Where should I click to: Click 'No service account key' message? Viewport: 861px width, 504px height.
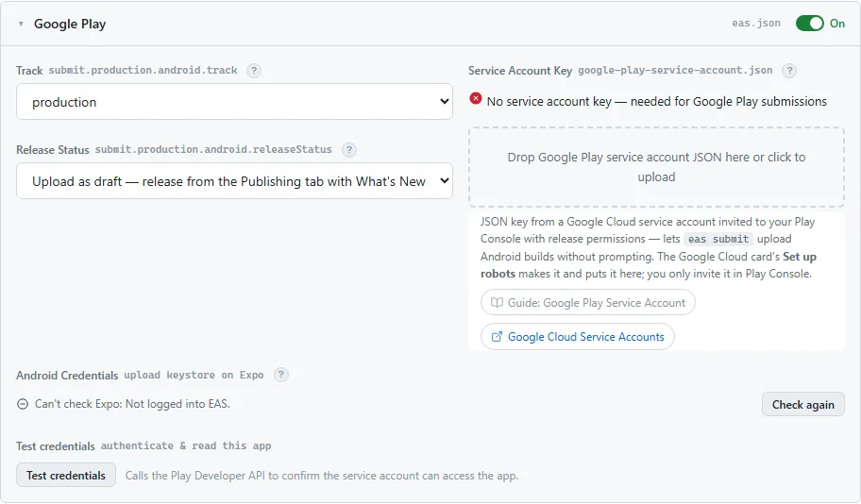point(657,102)
